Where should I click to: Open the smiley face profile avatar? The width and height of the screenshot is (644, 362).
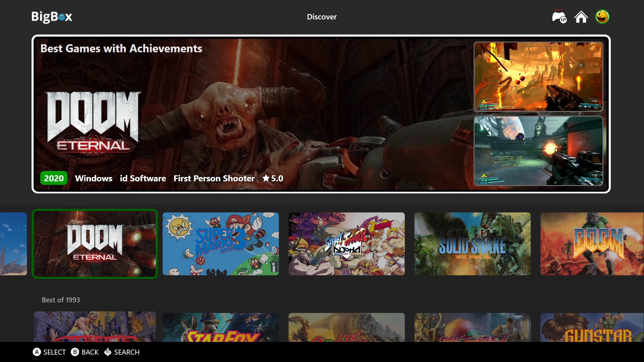(x=602, y=17)
